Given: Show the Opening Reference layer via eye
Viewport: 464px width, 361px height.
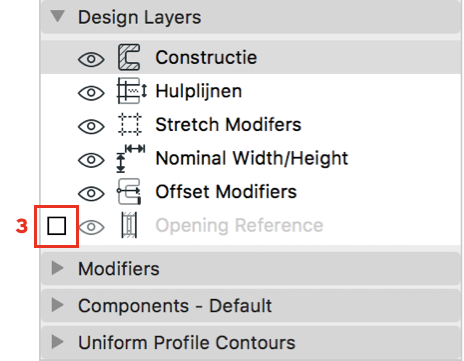Looking at the screenshot, I should [91, 227].
